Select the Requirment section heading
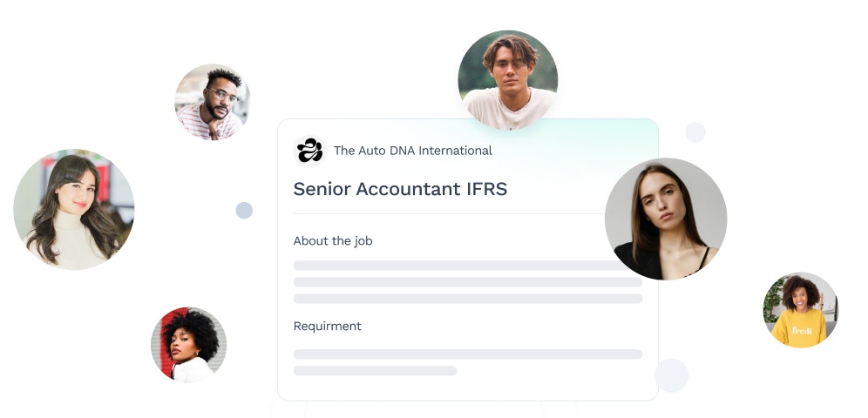This screenshot has width=868, height=418. [327, 327]
